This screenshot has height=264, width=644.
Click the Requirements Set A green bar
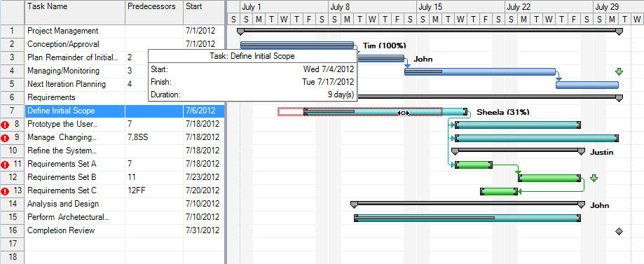click(474, 165)
